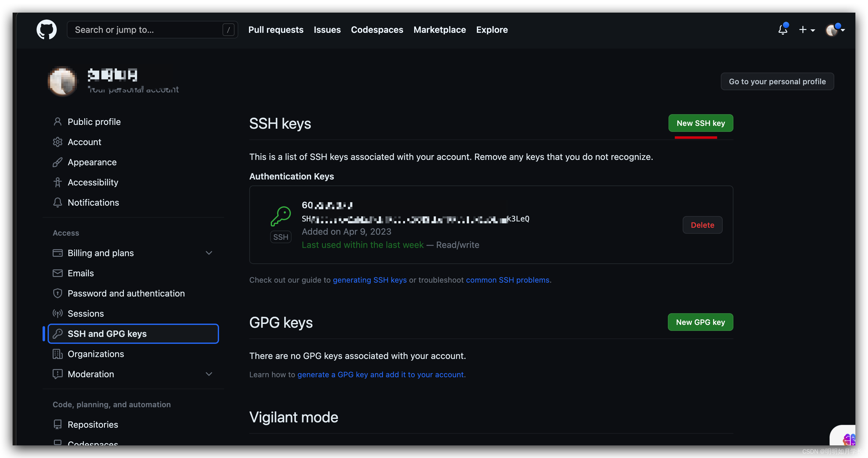Open the generate a GPG key link
Screen dimensions: 868x458
[380, 374]
